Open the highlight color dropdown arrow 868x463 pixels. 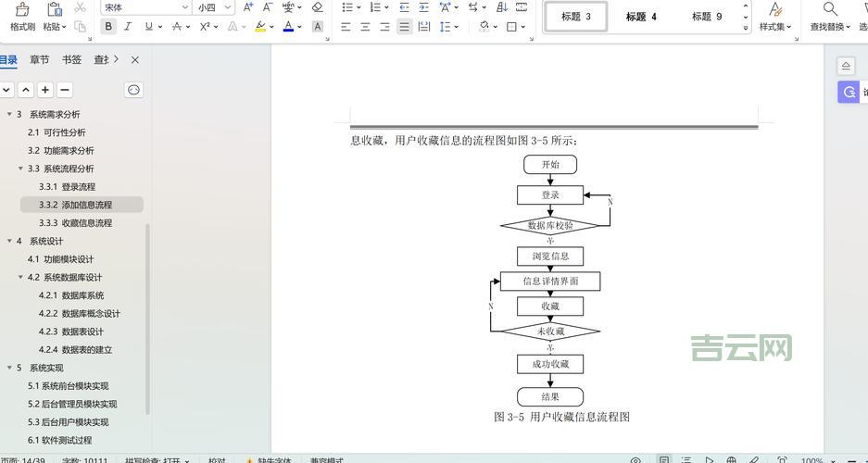coord(271,27)
